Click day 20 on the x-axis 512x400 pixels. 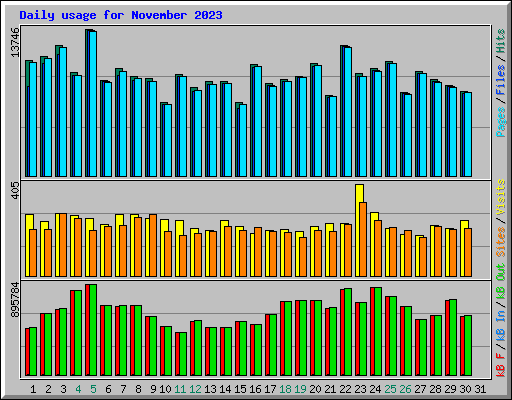click(x=315, y=389)
